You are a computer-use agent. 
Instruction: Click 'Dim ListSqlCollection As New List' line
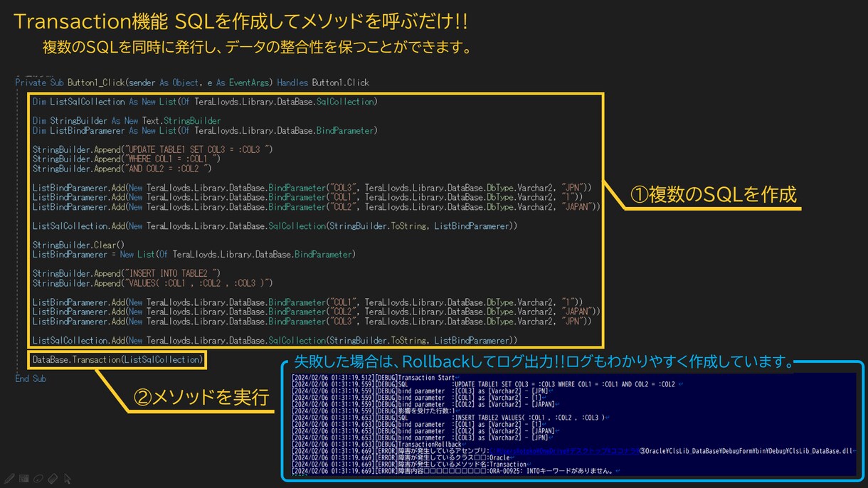tap(205, 102)
